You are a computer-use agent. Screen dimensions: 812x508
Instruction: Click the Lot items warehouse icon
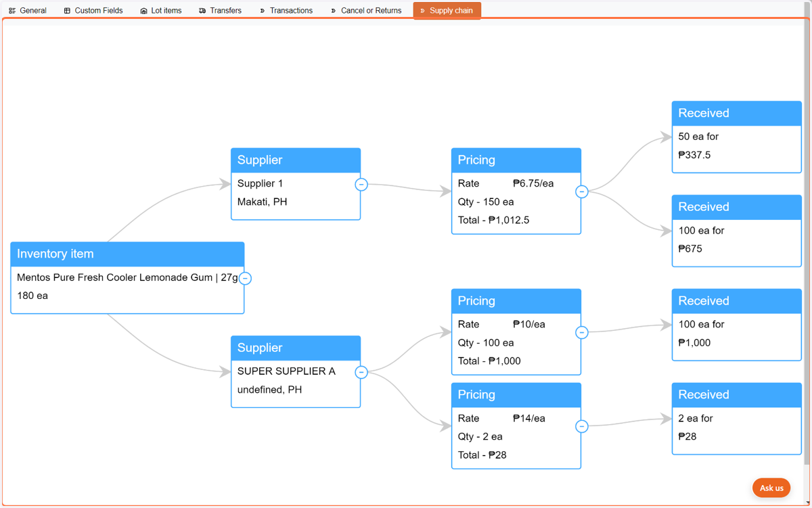click(x=143, y=11)
